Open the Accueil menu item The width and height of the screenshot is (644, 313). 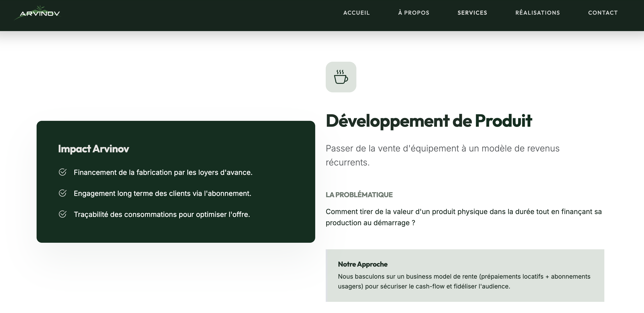point(357,13)
